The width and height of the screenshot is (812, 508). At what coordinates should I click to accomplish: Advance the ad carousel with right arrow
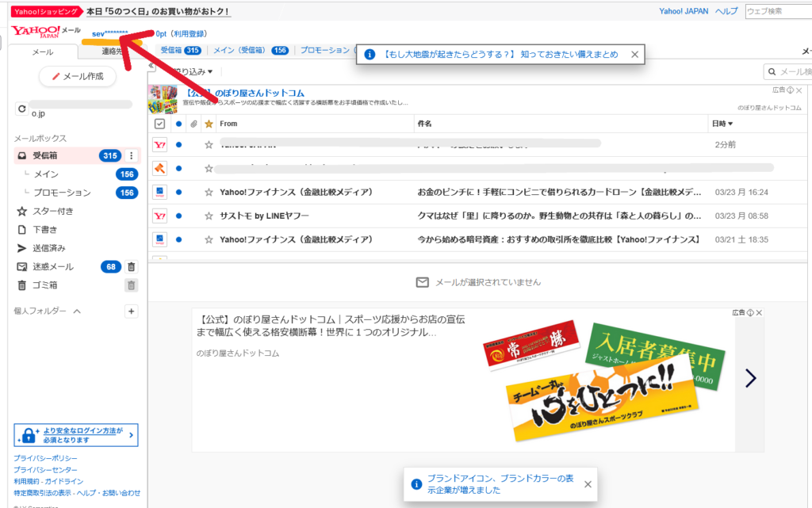(x=750, y=379)
